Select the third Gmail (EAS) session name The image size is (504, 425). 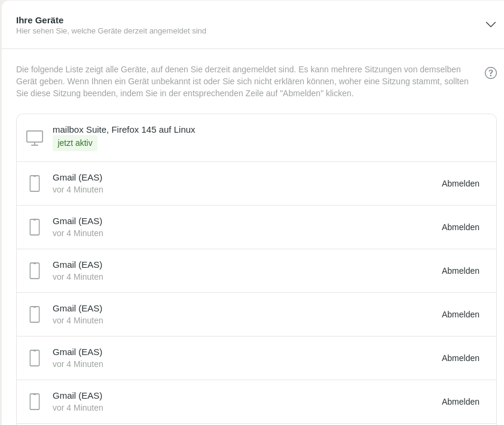coord(77,265)
